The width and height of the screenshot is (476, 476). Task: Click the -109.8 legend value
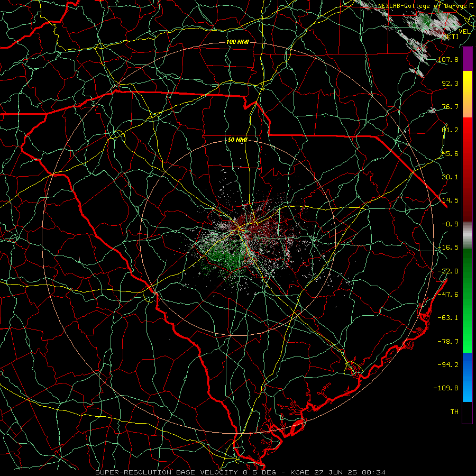pyautogui.click(x=446, y=388)
